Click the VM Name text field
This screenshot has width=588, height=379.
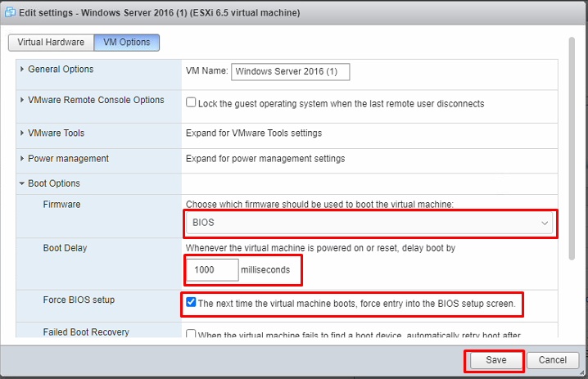[x=291, y=72]
